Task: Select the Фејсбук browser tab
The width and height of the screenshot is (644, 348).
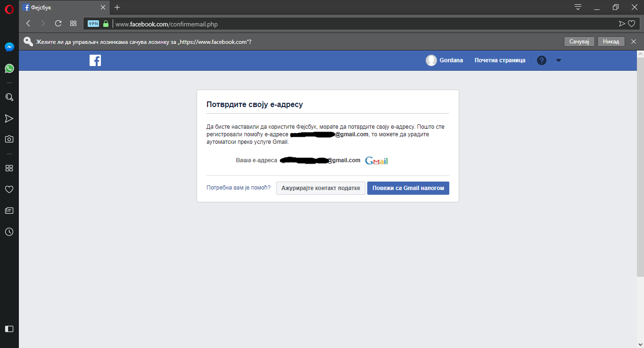Action: point(65,8)
